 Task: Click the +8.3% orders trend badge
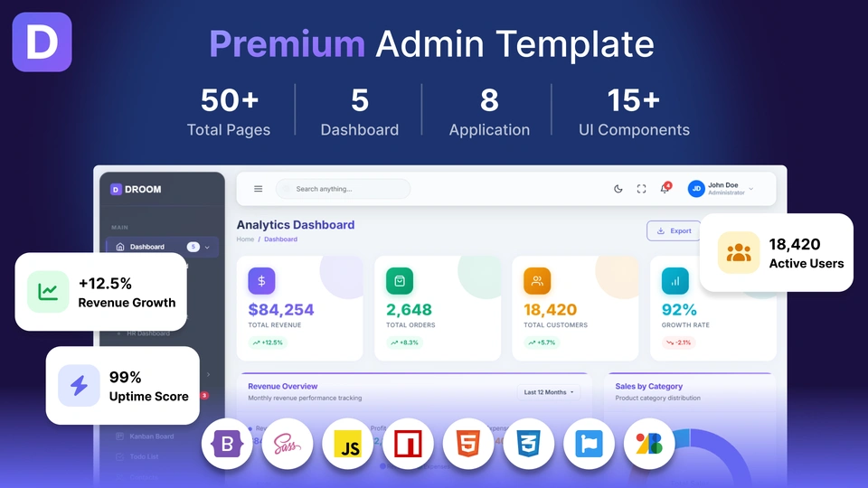coord(405,343)
